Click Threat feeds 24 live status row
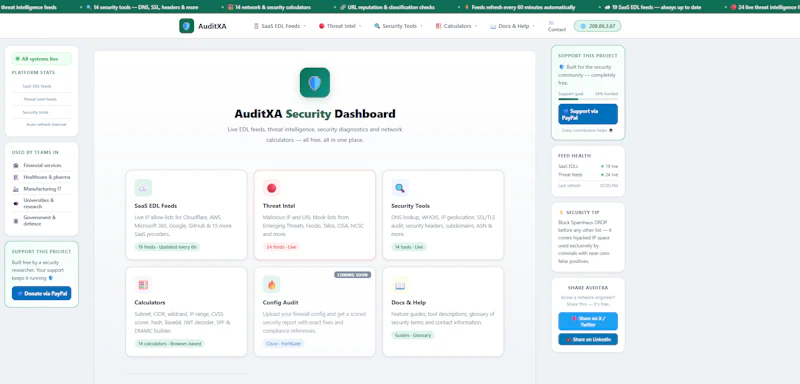The height and width of the screenshot is (384, 800). tap(588, 174)
